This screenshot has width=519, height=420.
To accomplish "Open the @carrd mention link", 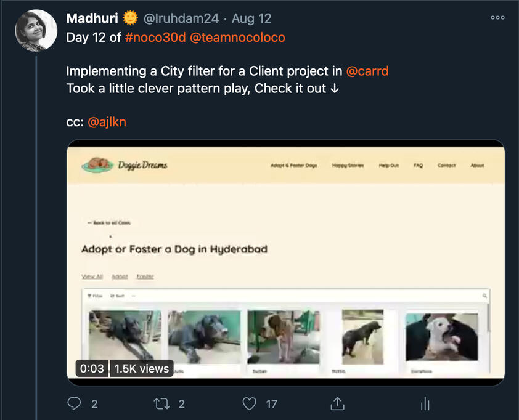I will (x=367, y=71).
